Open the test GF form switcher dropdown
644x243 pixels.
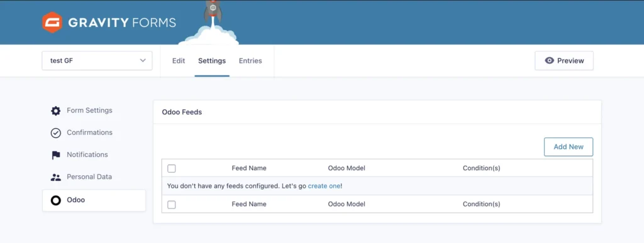pos(97,61)
